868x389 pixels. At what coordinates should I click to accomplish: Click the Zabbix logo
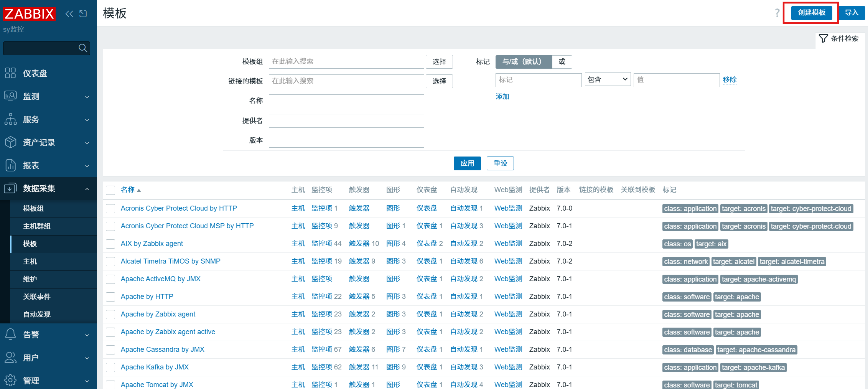click(29, 14)
